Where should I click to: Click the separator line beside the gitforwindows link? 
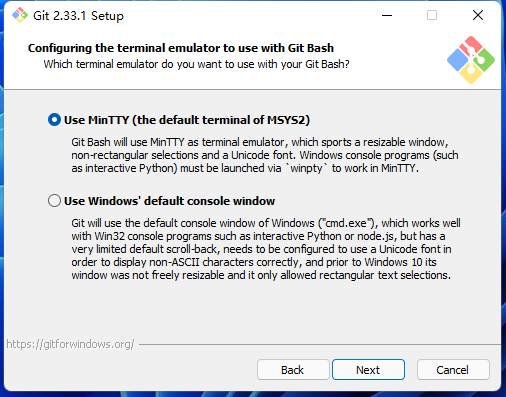click(319, 344)
